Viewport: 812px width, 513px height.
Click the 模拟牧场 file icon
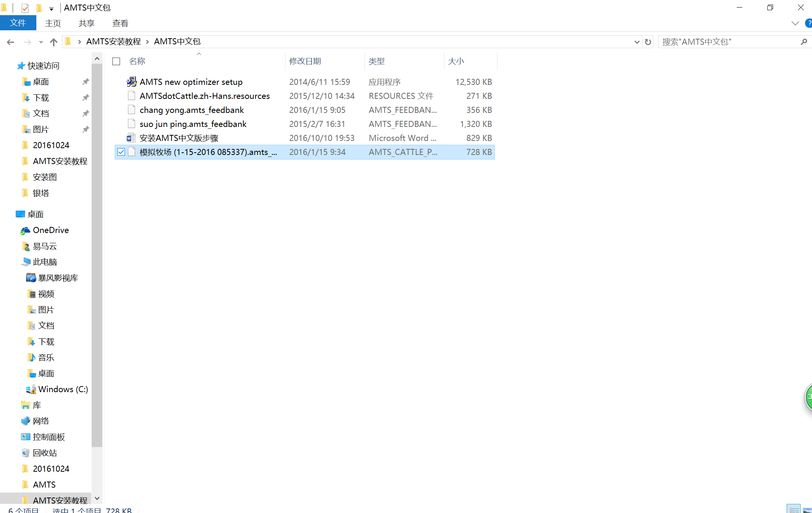click(131, 152)
